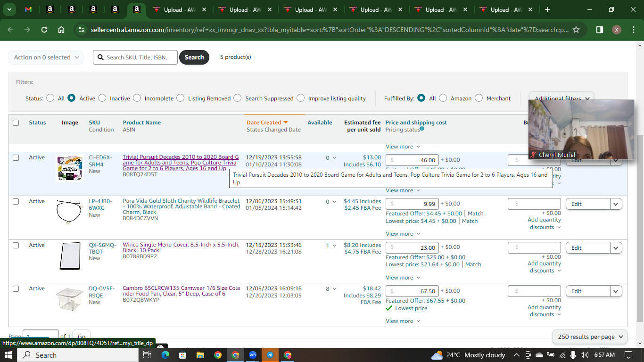Open Edit dropdown arrow for Winco row

pyautogui.click(x=616, y=248)
